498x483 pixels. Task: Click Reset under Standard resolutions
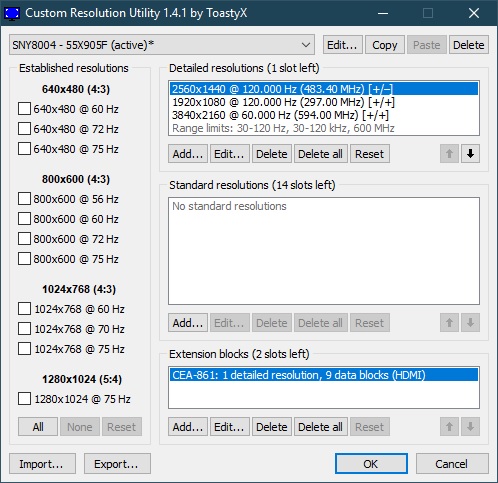coord(370,322)
